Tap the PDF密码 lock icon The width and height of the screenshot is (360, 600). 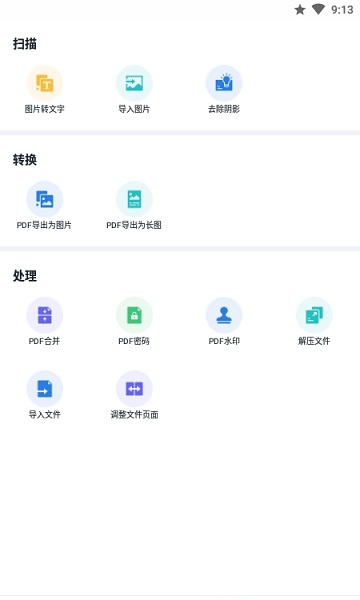(x=134, y=315)
